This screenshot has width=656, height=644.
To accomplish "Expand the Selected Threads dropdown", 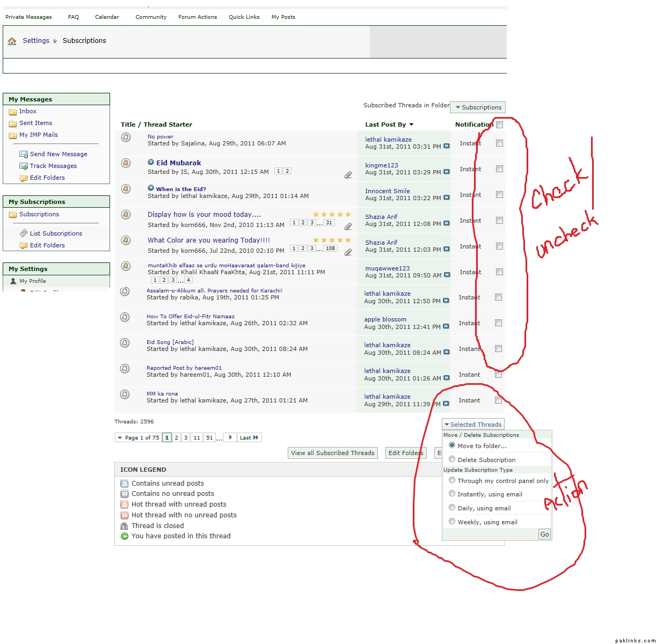I will (473, 425).
